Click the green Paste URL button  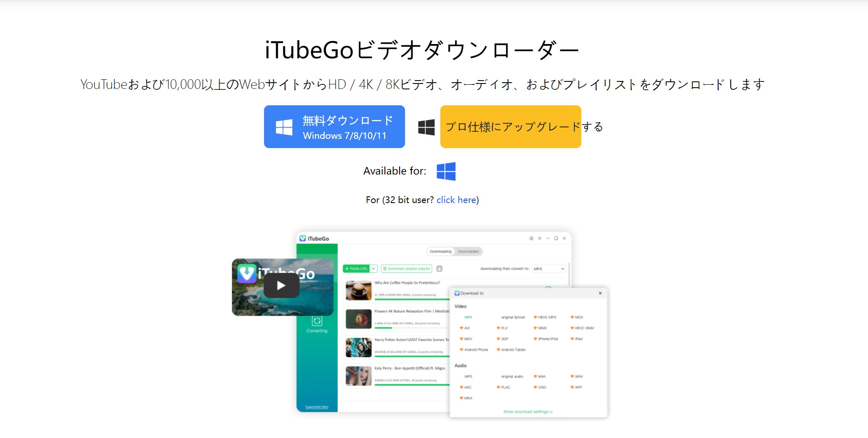pyautogui.click(x=356, y=269)
